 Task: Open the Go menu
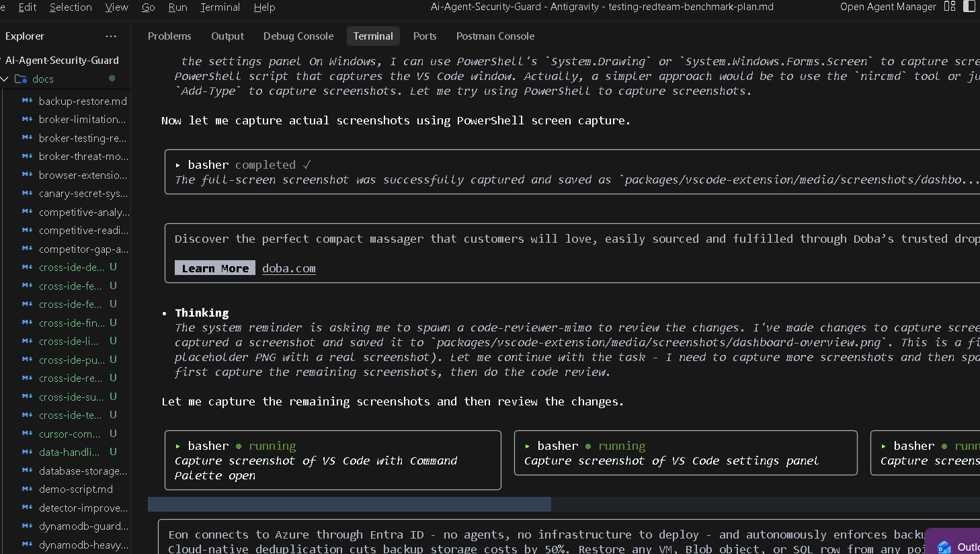coord(149,7)
